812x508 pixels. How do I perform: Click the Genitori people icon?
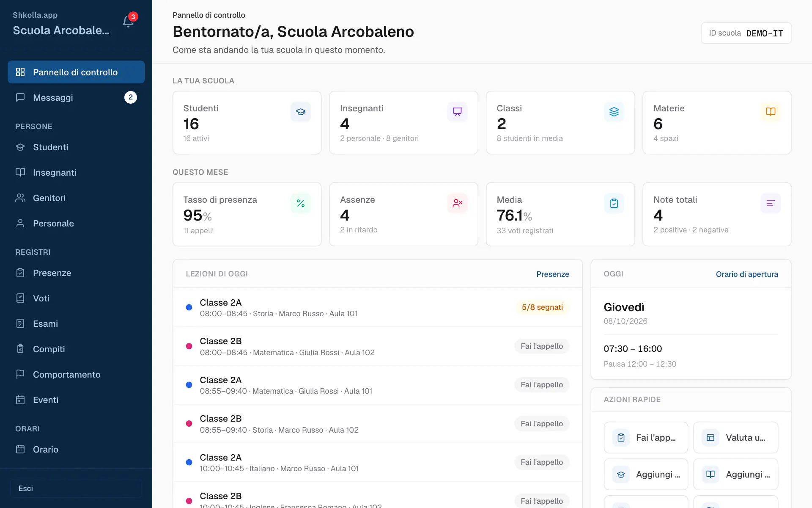coord(20,198)
